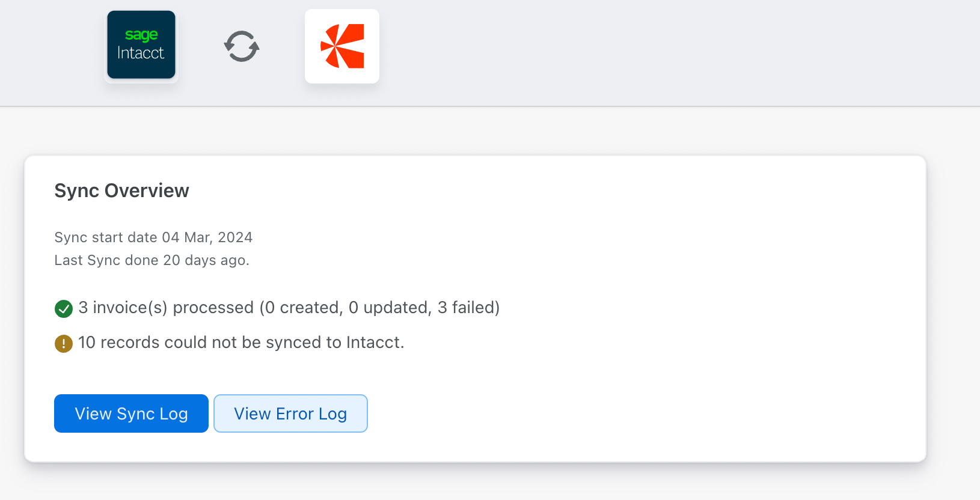Open the View Sync Log button
This screenshot has width=980, height=500.
(x=131, y=413)
